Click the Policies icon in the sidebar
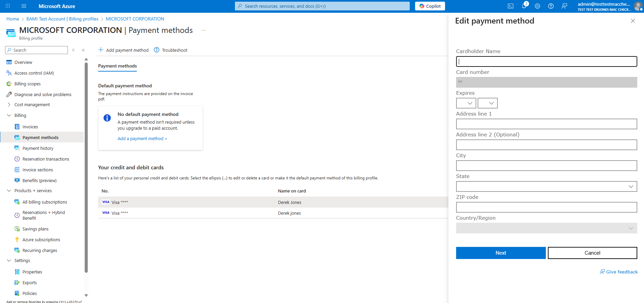The width and height of the screenshot is (644, 303). (x=17, y=293)
